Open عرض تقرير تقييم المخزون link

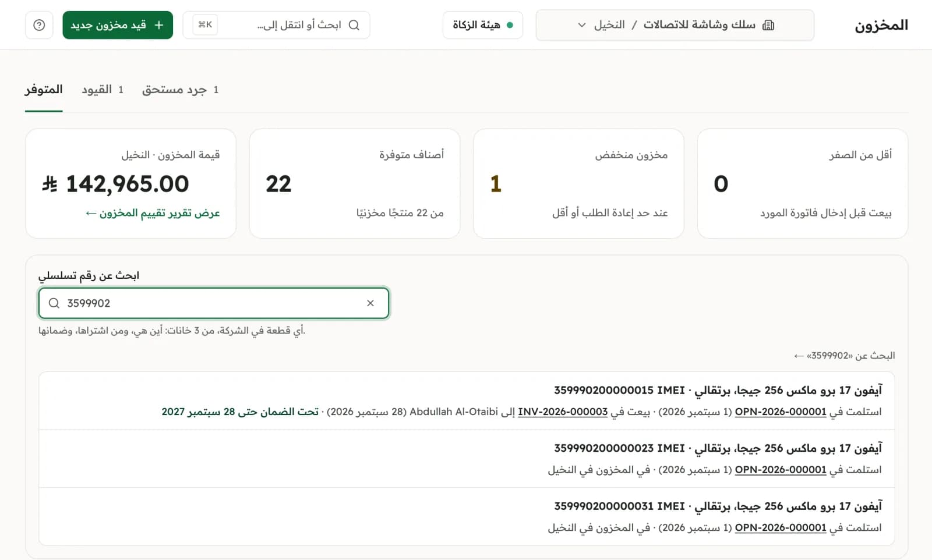153,213
